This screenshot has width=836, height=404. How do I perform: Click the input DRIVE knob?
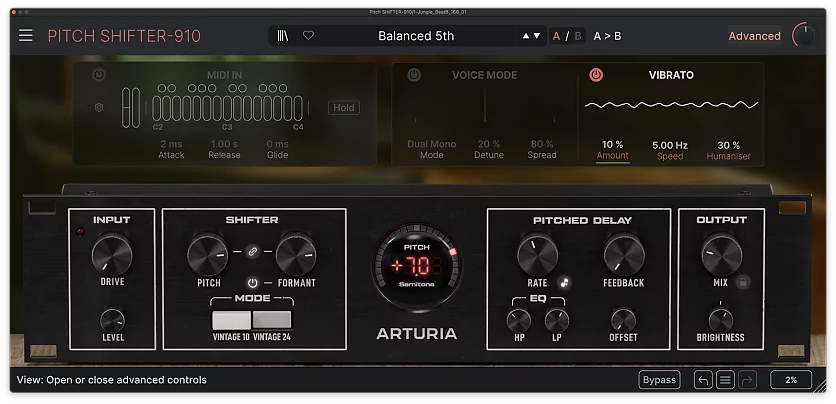tap(112, 255)
